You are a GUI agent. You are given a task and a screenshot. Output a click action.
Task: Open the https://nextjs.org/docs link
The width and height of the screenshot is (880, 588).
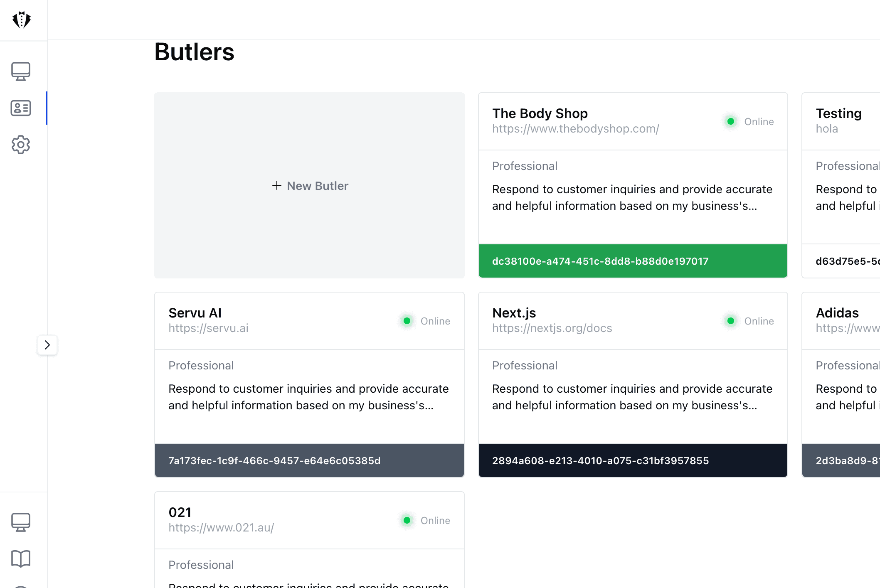point(552,328)
